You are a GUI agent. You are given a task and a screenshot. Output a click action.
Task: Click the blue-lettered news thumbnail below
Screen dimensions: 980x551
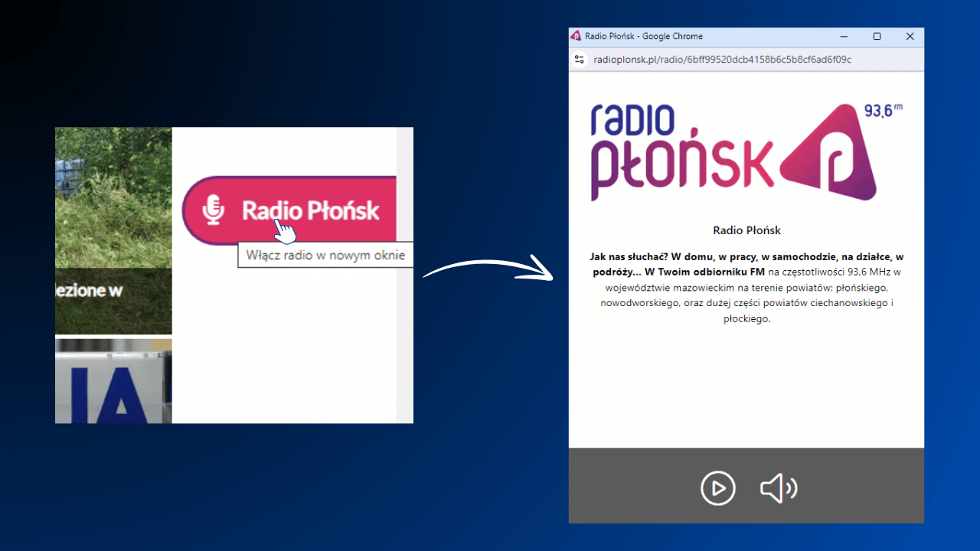click(113, 381)
